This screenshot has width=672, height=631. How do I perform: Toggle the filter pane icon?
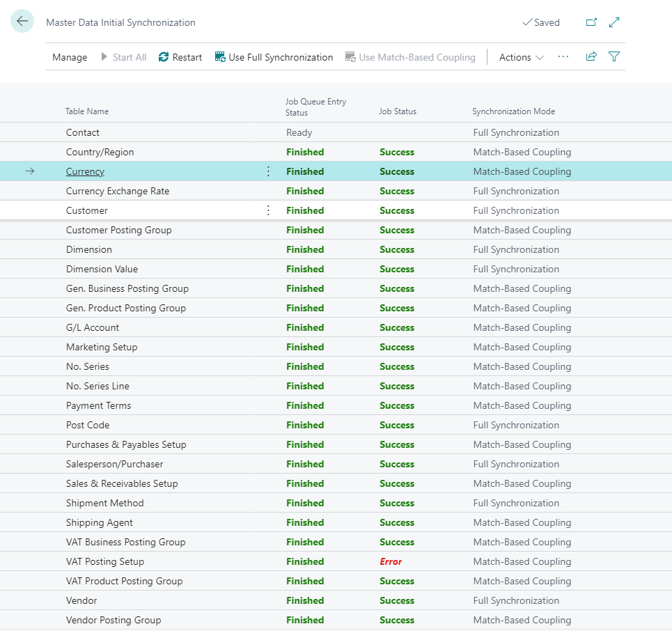614,57
